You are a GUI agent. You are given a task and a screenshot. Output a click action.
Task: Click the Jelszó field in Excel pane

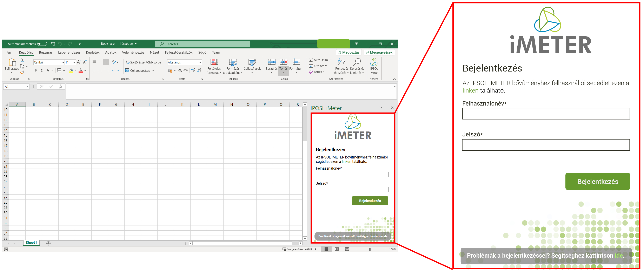(352, 190)
